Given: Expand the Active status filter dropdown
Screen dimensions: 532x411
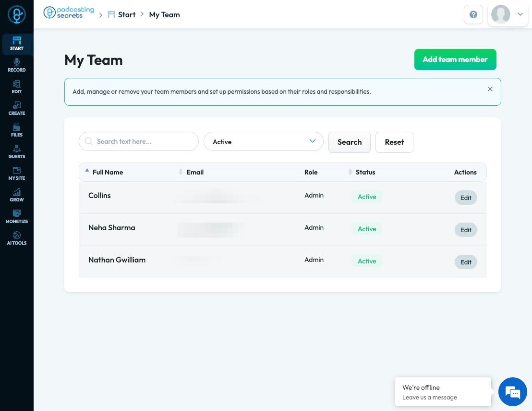Looking at the screenshot, I should click(x=263, y=142).
